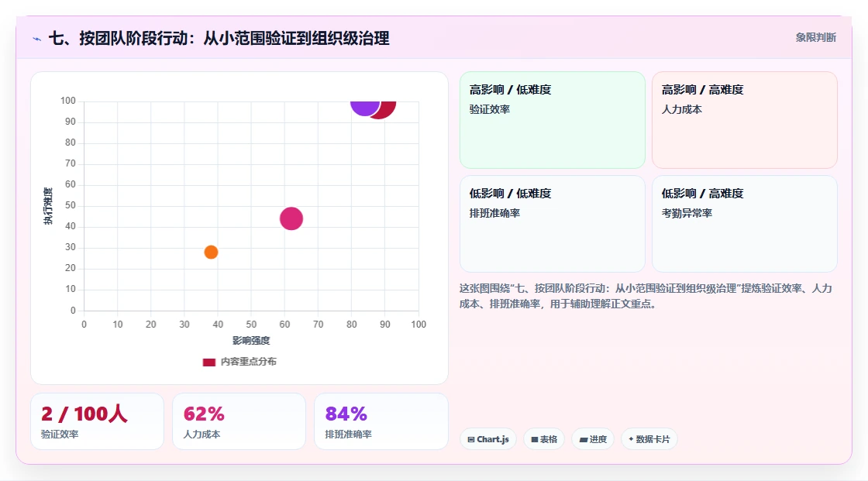Click the icon inside the 进度 chip
Image resolution: width=868 pixels, height=481 pixels.
(584, 440)
